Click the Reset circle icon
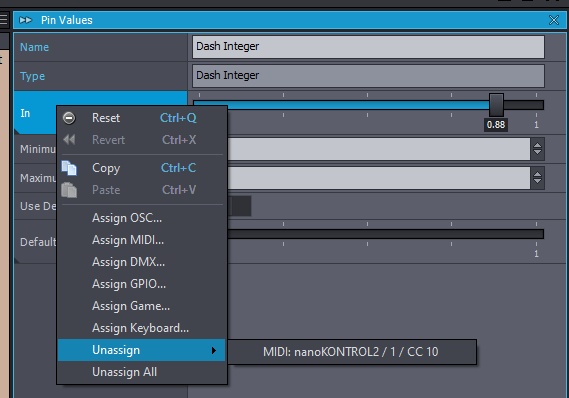Screen dimensions: 569x398 click(x=69, y=118)
